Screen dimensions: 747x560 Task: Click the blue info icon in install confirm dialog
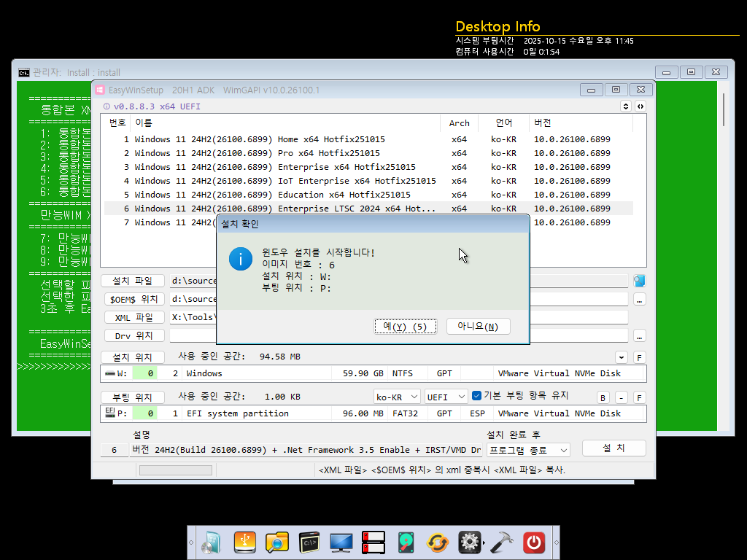pos(241,259)
